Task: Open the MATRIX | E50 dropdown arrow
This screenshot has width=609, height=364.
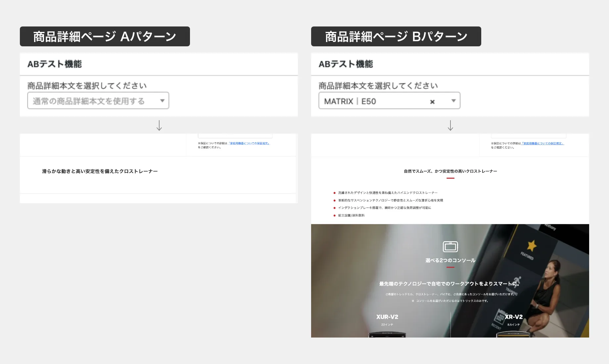Action: pos(453,101)
